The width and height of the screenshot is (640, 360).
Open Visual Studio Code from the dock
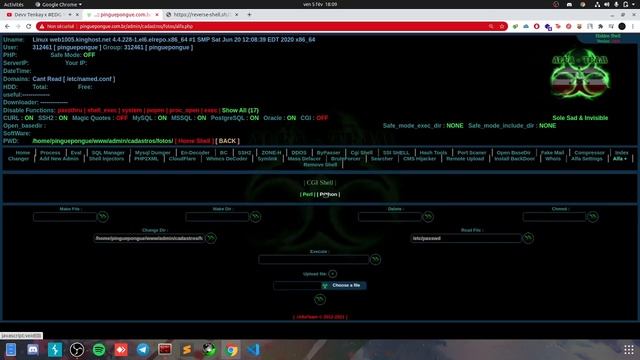tap(253, 350)
